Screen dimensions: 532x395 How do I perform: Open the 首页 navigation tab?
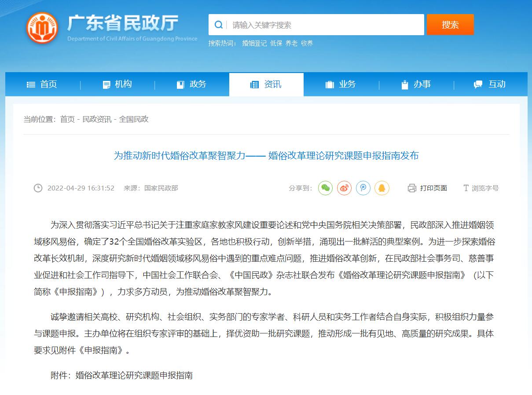(42, 84)
